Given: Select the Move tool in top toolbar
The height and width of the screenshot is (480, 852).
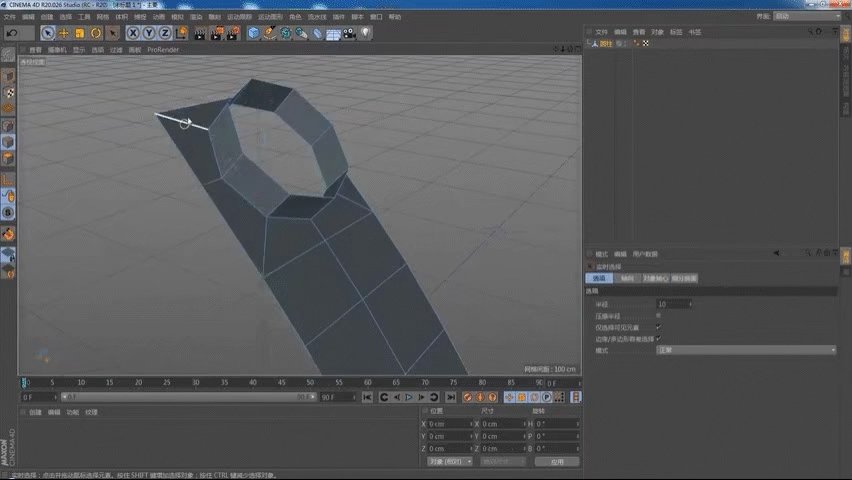Looking at the screenshot, I should [x=64, y=33].
